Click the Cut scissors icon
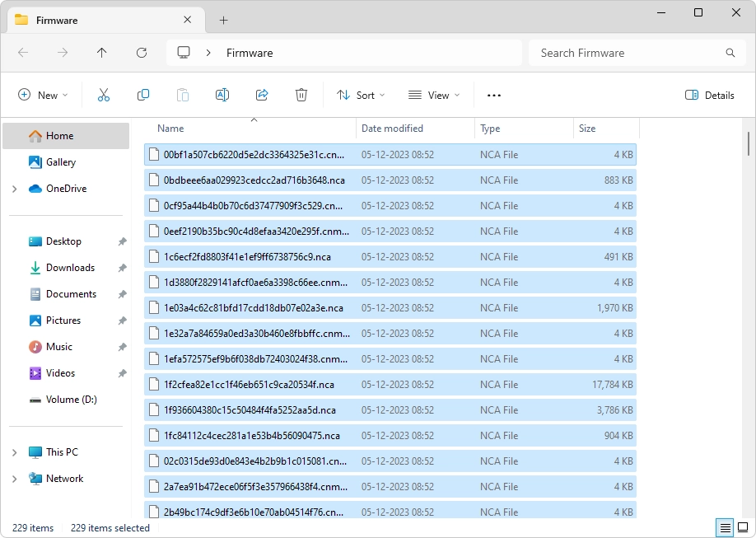This screenshot has width=756, height=538. [x=104, y=96]
